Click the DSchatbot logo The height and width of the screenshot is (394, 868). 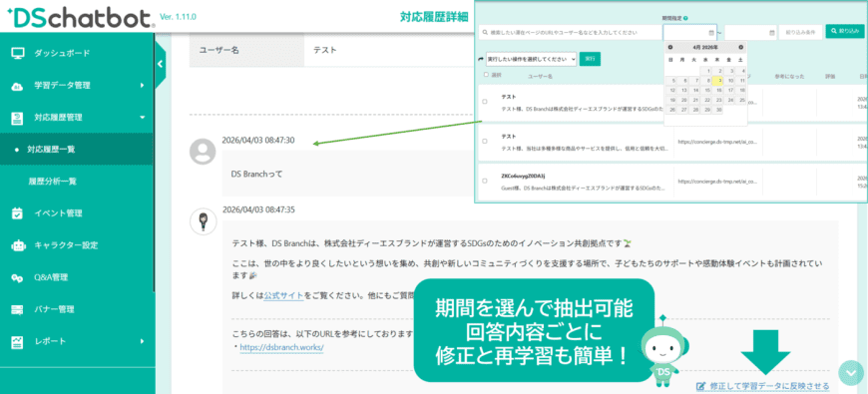point(82,17)
